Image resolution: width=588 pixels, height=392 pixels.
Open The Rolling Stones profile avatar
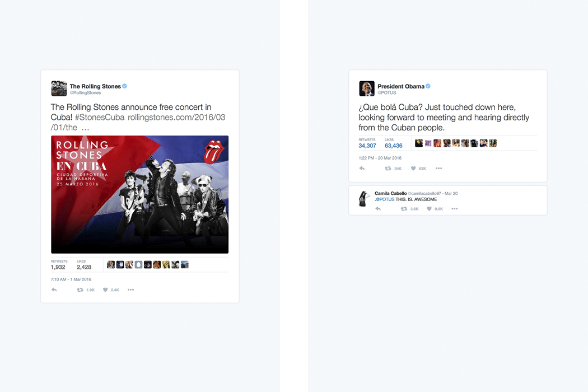click(x=59, y=88)
